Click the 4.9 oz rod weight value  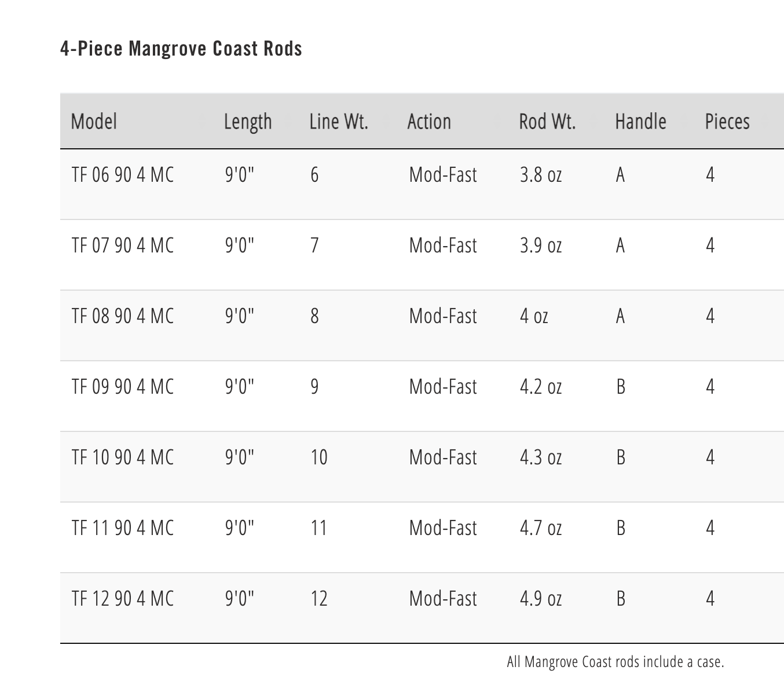click(x=541, y=599)
